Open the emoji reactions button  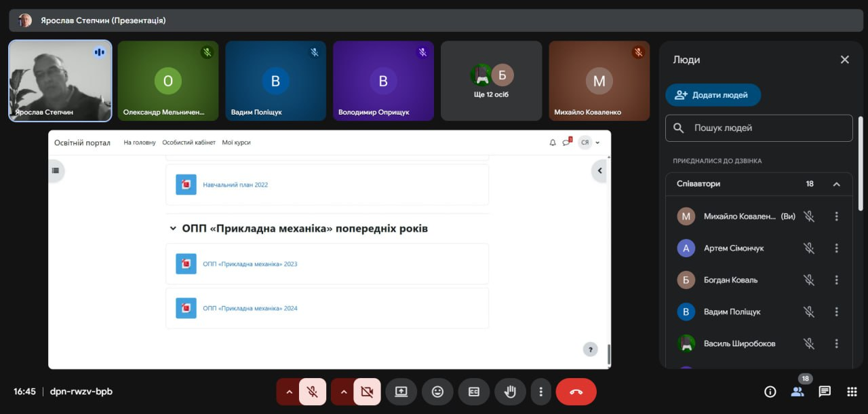[437, 392]
